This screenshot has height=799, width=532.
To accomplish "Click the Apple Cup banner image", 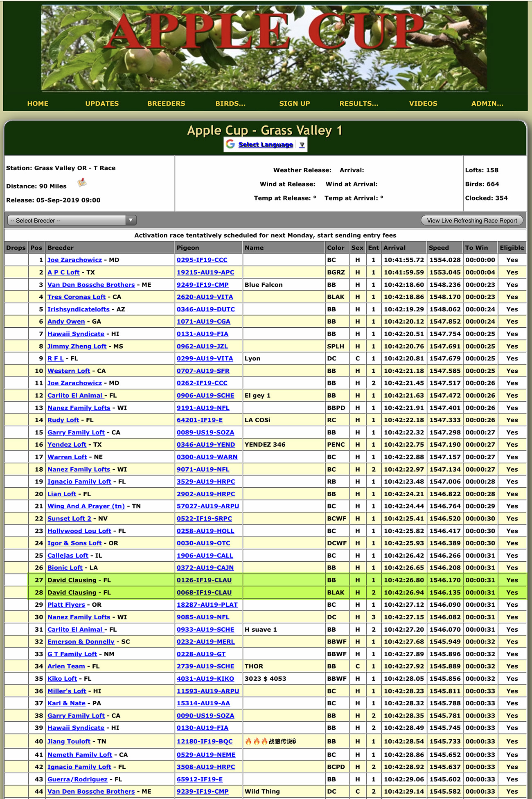I will (x=264, y=47).
